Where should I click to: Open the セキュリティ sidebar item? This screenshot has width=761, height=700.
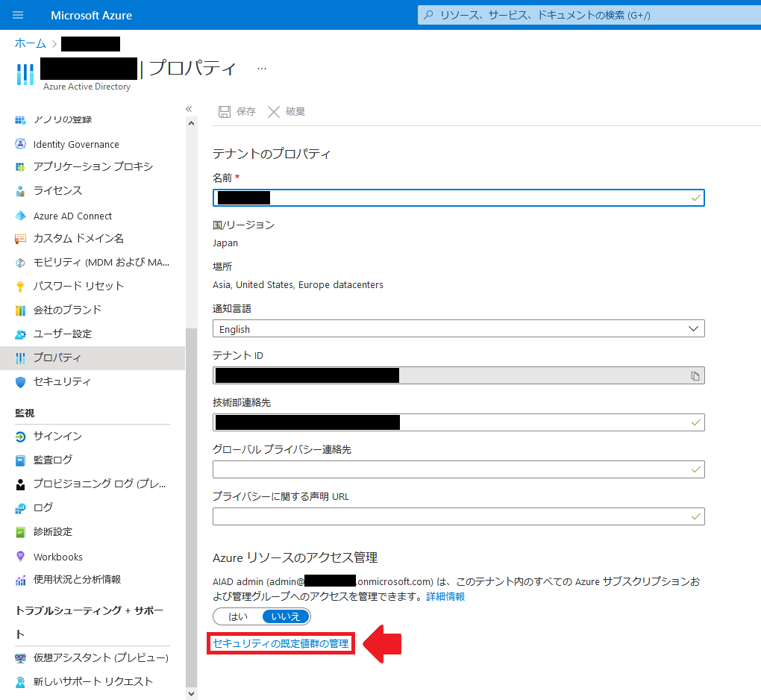62,381
